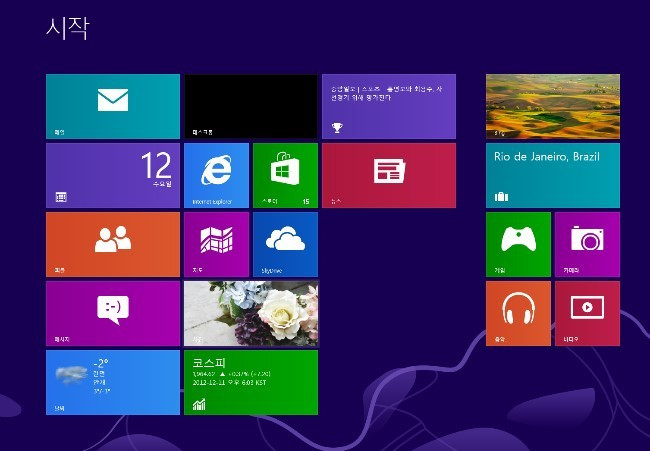Open the SkyDrive cloud tile
This screenshot has height=451, width=650.
coord(286,245)
